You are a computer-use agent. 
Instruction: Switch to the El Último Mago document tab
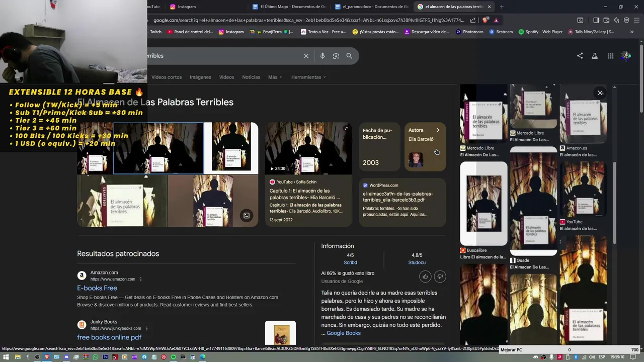(x=289, y=7)
